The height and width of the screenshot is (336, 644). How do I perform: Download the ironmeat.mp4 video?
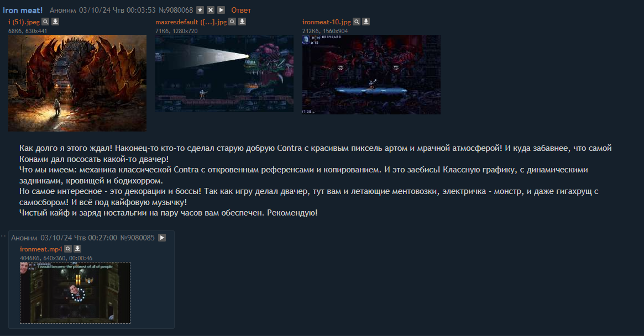[x=77, y=249]
